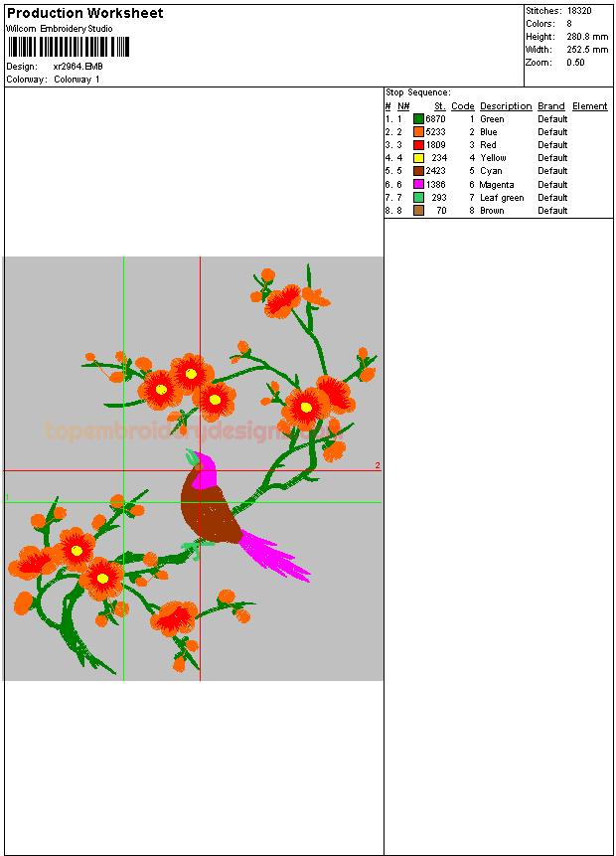
Task: Click the Description column header
Action: click(x=506, y=106)
